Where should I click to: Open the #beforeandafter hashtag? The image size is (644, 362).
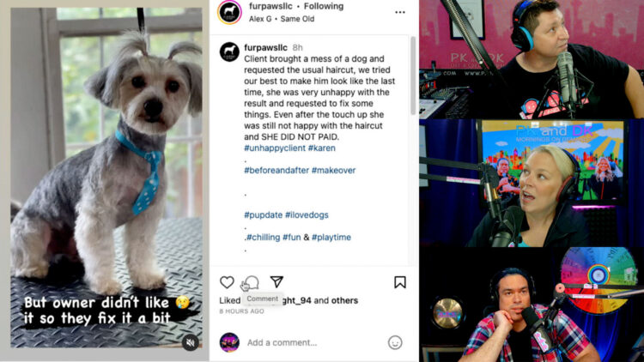click(276, 171)
